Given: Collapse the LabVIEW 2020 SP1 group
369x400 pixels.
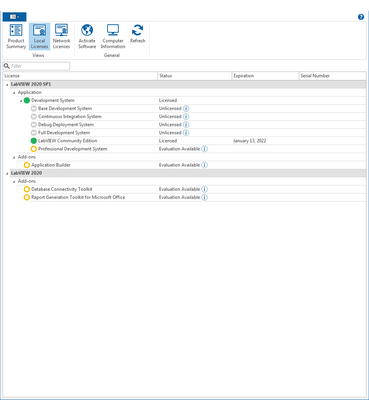Looking at the screenshot, I should click(x=7, y=85).
